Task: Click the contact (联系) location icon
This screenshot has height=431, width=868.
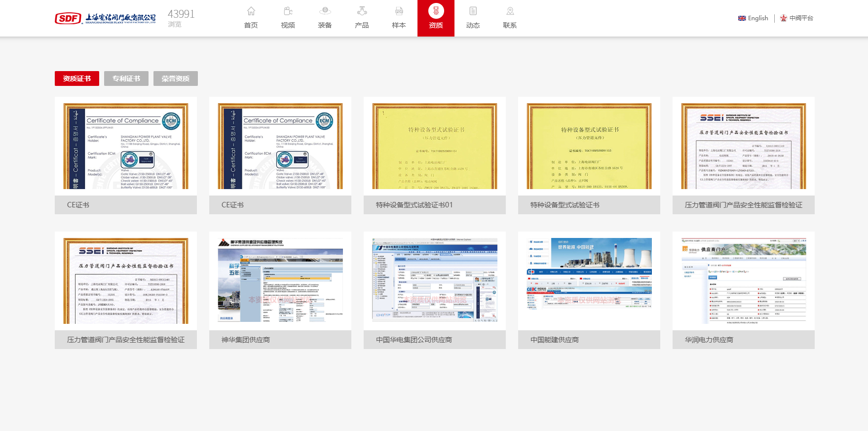Action: tap(510, 11)
